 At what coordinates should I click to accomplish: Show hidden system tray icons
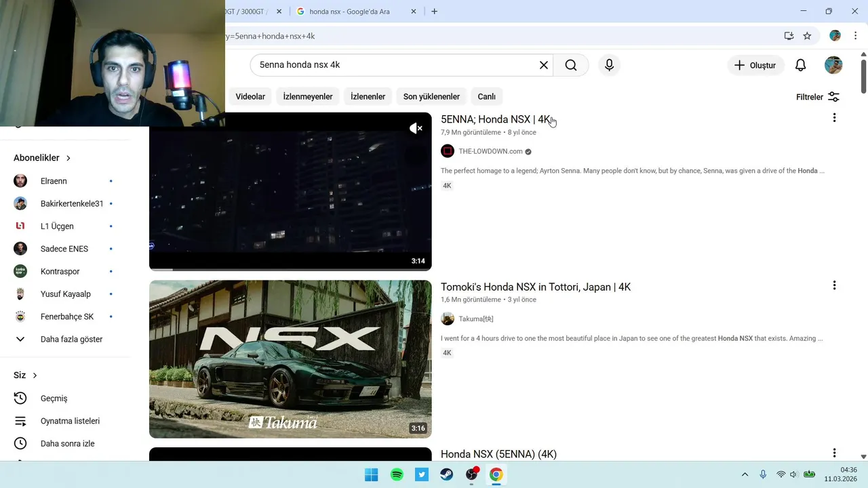tap(745, 474)
